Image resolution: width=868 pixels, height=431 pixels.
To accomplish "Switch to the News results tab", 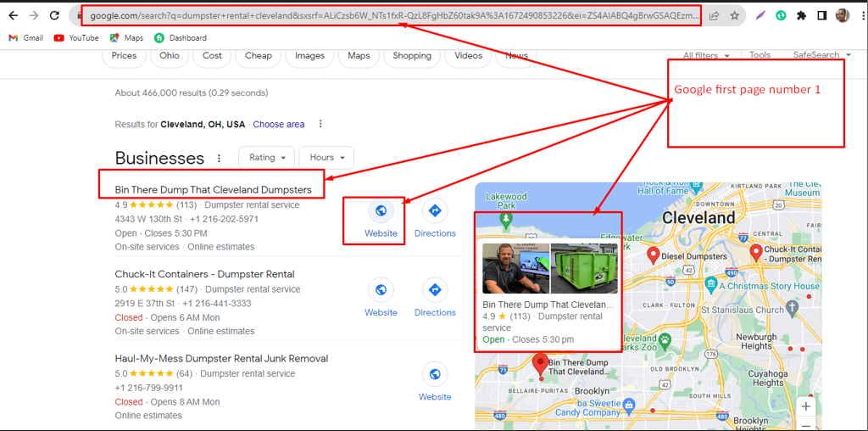I will coord(516,55).
